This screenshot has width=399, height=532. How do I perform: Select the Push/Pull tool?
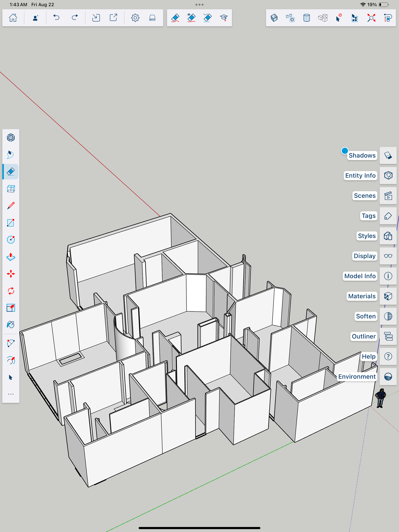point(11,257)
